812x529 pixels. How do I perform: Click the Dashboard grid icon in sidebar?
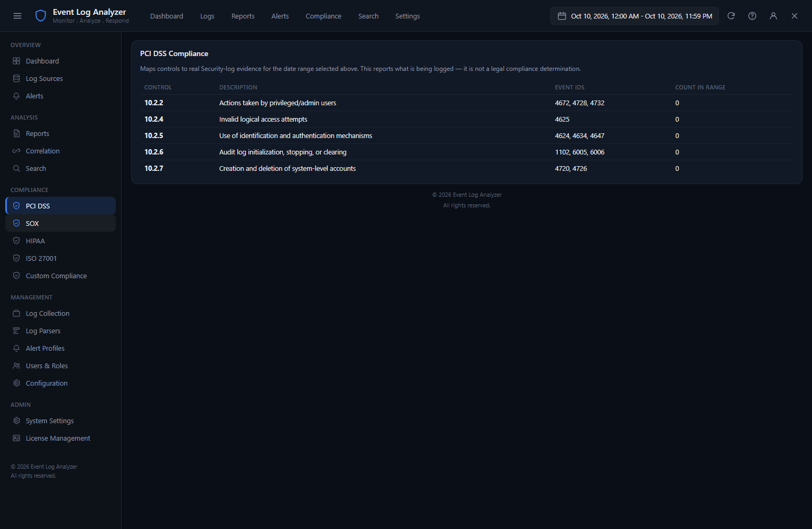16,61
